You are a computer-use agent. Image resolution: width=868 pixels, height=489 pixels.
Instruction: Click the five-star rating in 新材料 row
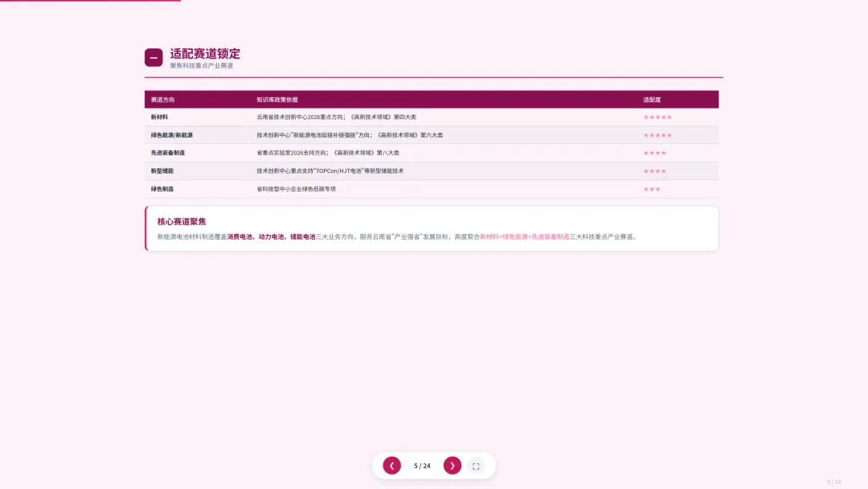657,117
